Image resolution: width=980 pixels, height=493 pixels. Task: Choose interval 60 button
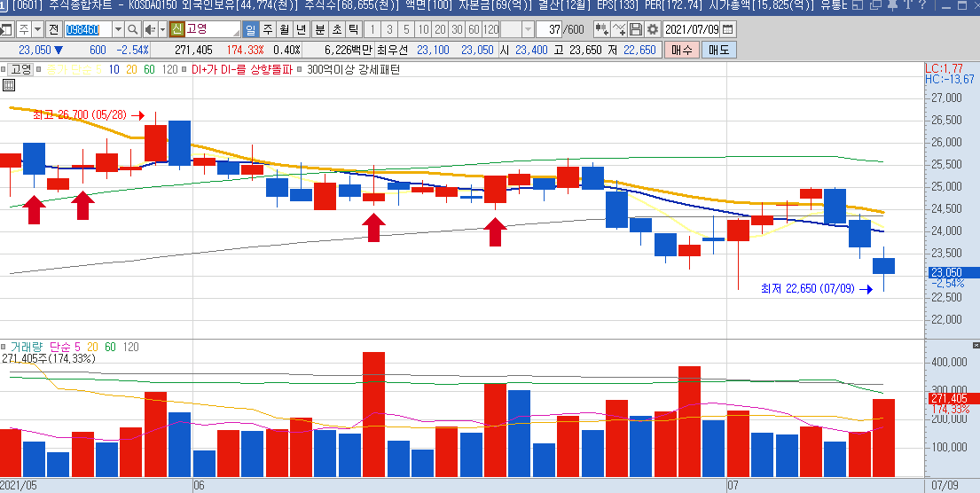tap(474, 29)
